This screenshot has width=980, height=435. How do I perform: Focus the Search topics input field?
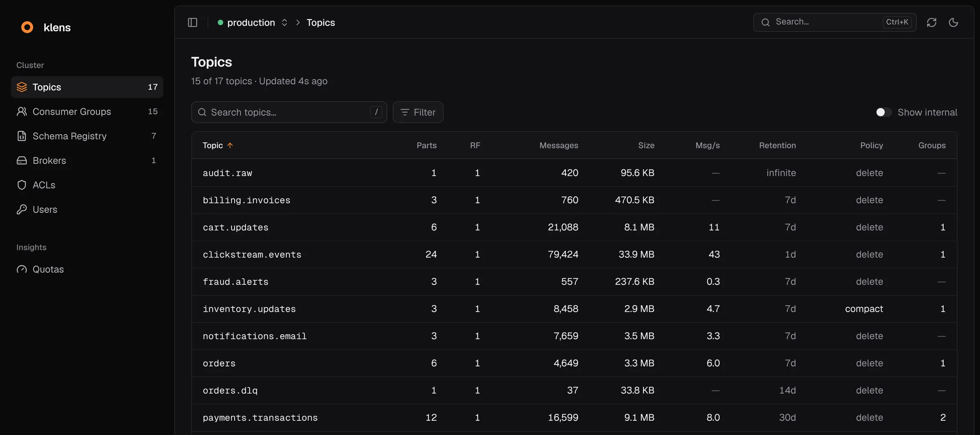(289, 112)
